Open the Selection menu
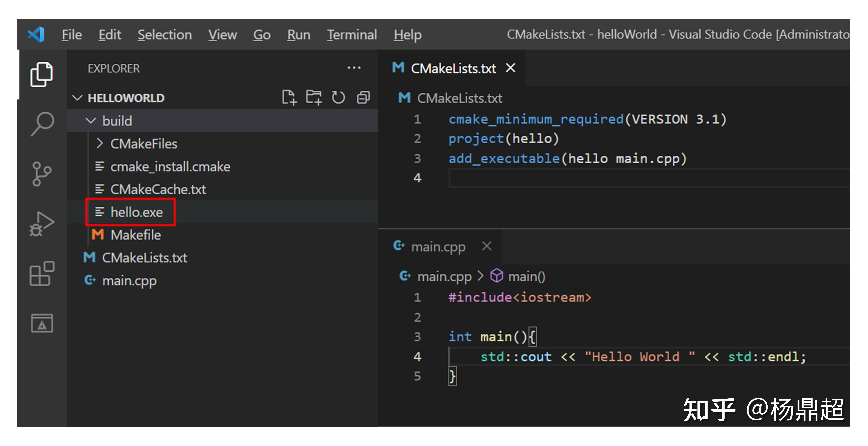Screen dimensions: 868x446 (165, 35)
